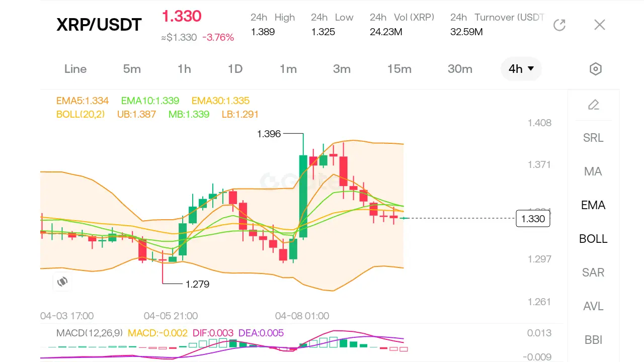This screenshot has width=644, height=362.
Task: Choose the 1m interval
Action: [x=288, y=69]
